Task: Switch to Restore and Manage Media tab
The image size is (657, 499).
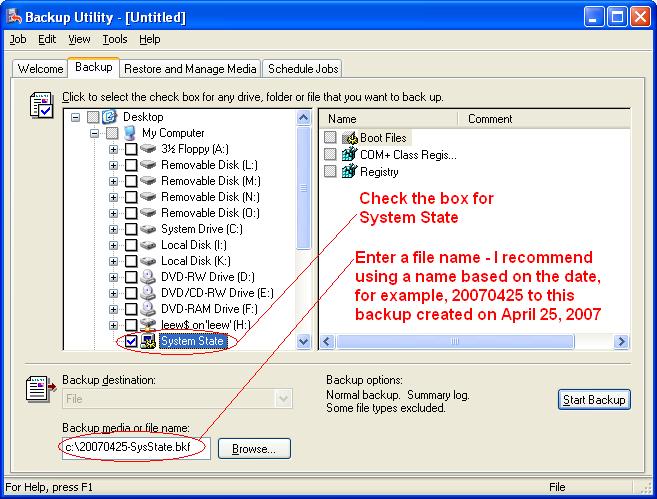Action: coord(190,69)
